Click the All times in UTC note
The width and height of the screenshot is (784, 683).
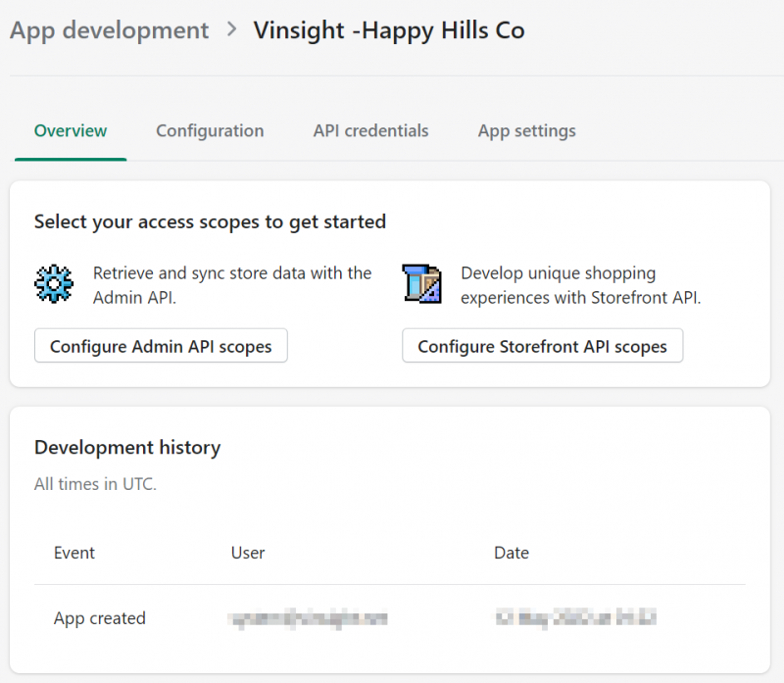[x=95, y=484]
